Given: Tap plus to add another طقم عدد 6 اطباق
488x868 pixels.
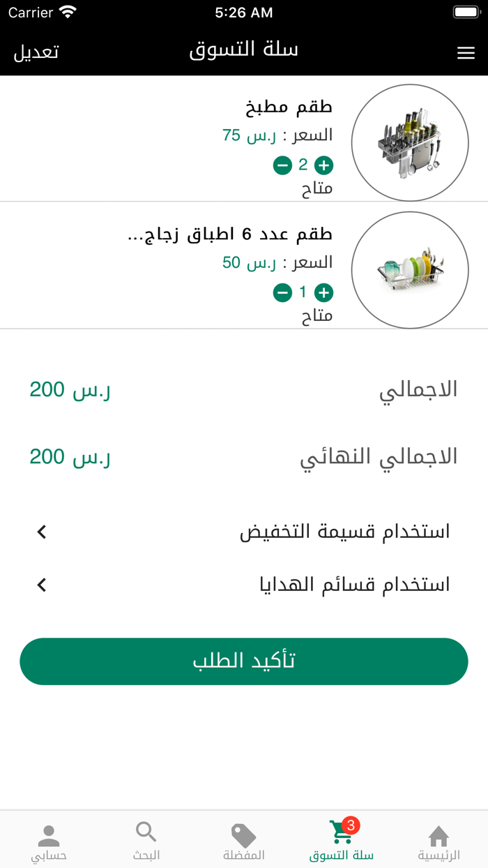Looking at the screenshot, I should click(x=323, y=293).
